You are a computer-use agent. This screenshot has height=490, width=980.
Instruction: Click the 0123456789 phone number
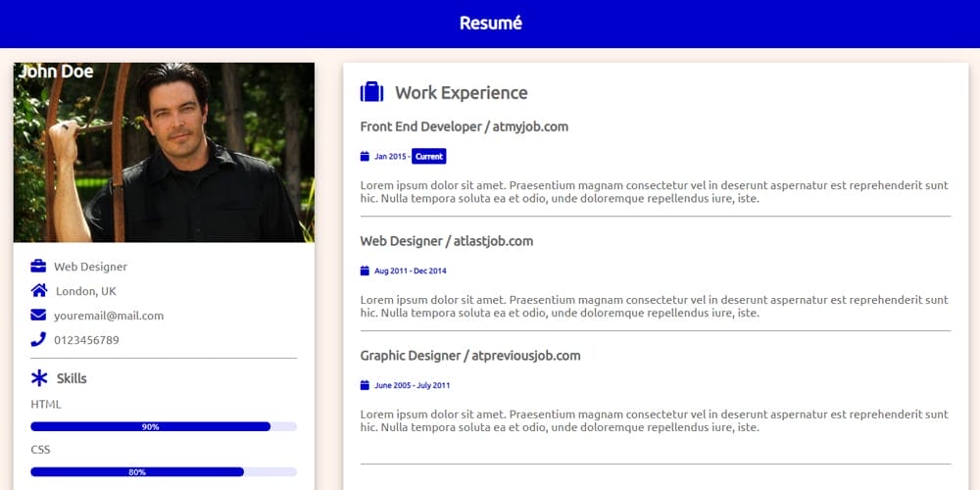pyautogui.click(x=86, y=340)
